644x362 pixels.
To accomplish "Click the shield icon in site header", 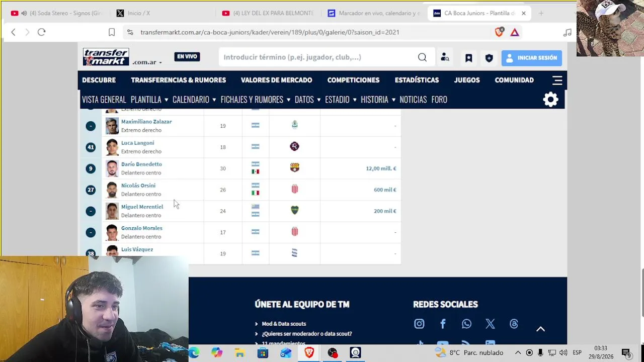I will [489, 58].
